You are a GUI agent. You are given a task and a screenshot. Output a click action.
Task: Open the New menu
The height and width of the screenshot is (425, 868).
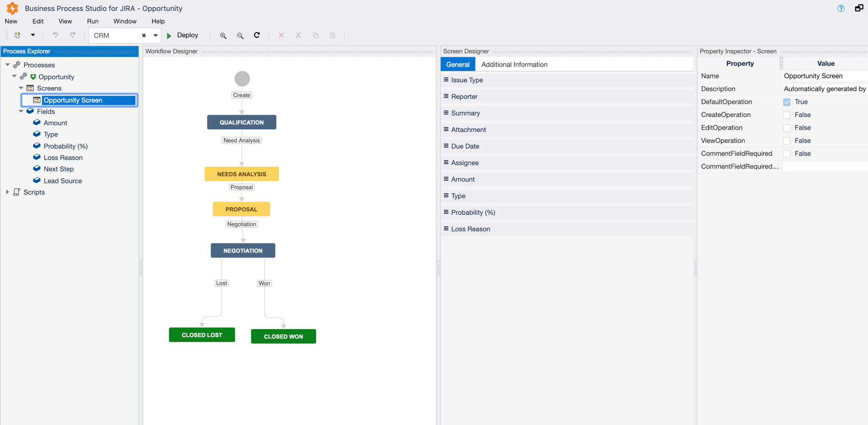pyautogui.click(x=11, y=21)
